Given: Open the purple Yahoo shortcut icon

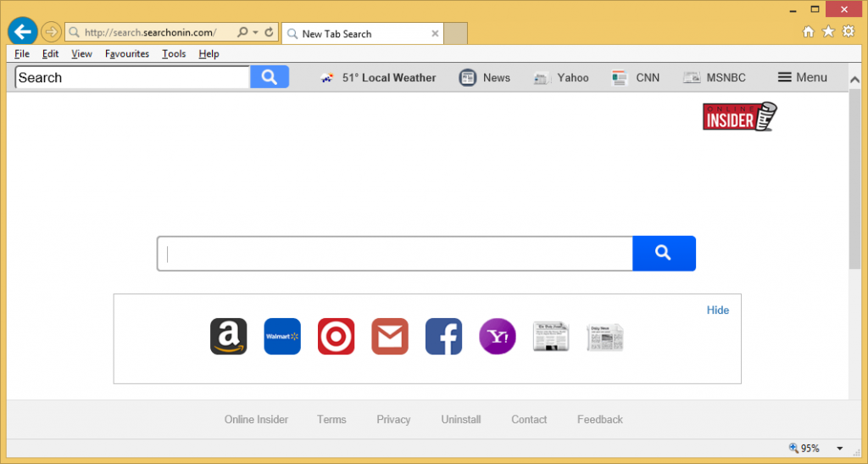Looking at the screenshot, I should (498, 337).
